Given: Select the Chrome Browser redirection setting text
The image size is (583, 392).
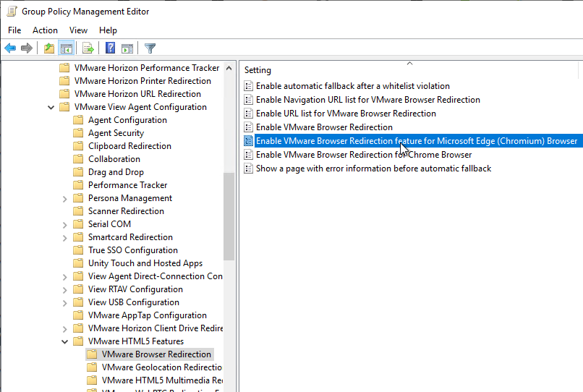Looking at the screenshot, I should [x=364, y=155].
